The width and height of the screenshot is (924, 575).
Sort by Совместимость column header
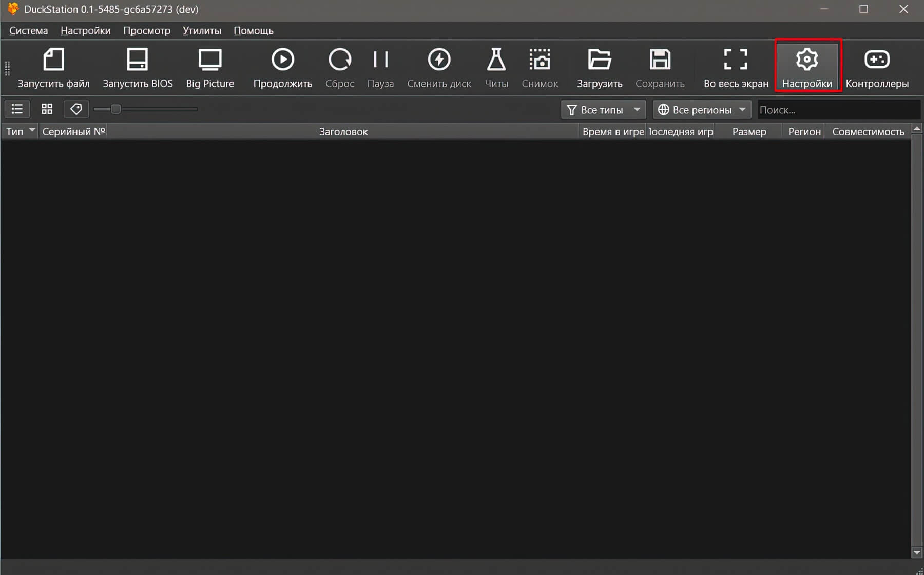868,132
